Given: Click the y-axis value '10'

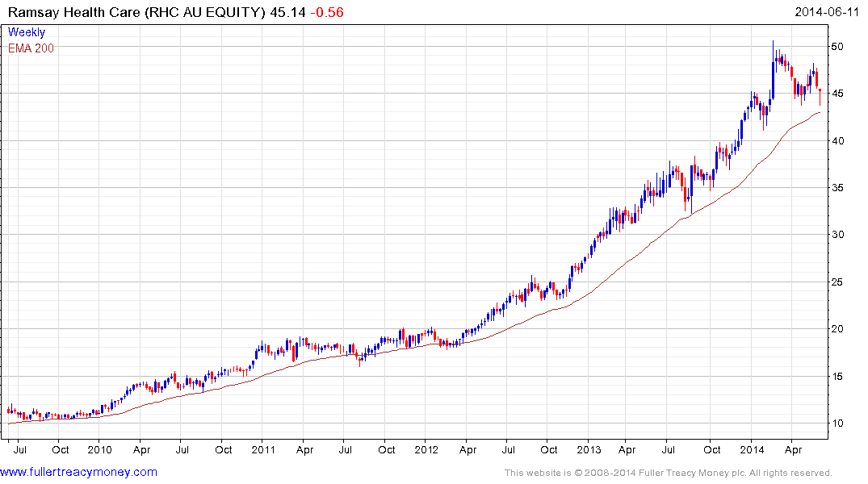Looking at the screenshot, I should (x=837, y=423).
